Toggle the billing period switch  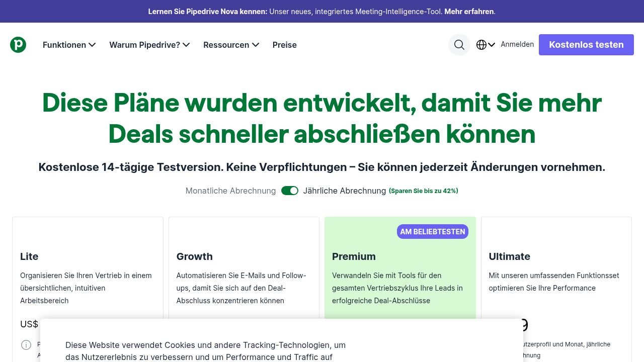pyautogui.click(x=290, y=191)
